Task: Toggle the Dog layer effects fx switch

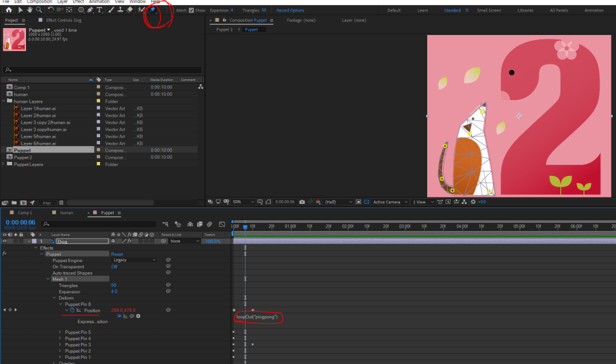Action: click(129, 241)
